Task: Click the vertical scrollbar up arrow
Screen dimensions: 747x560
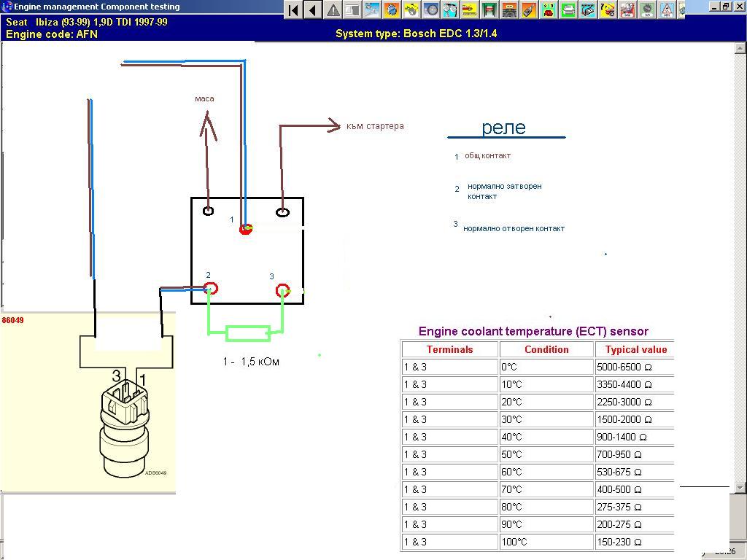Action: (740, 48)
